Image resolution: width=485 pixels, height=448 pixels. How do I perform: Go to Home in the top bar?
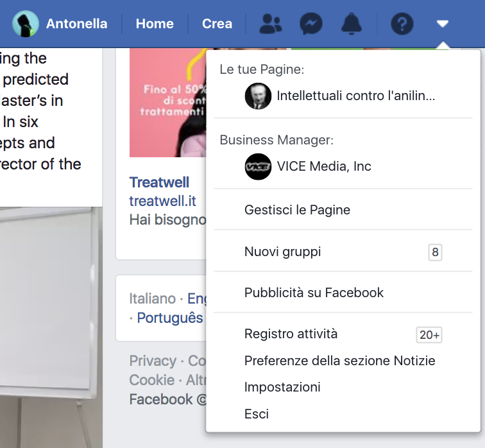[155, 24]
